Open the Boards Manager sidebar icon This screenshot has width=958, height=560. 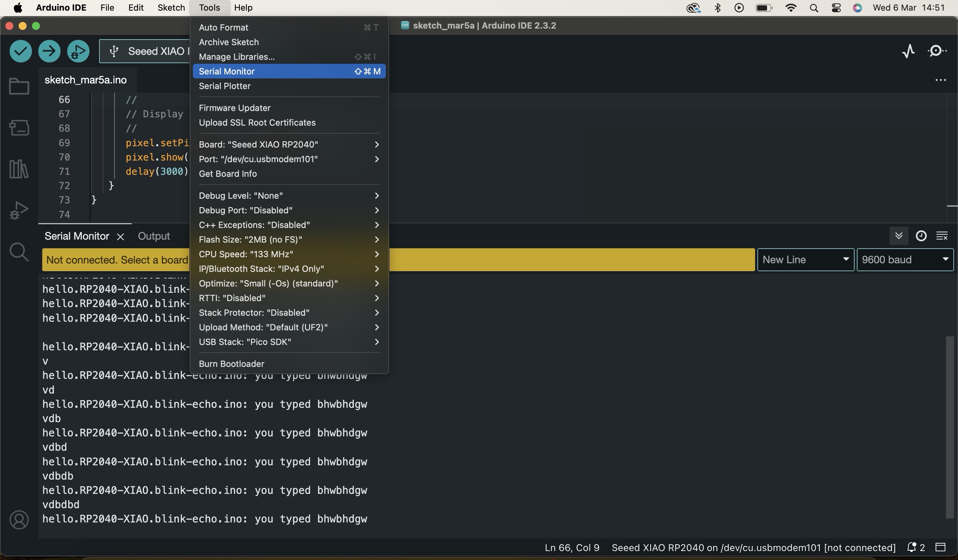pos(19,128)
